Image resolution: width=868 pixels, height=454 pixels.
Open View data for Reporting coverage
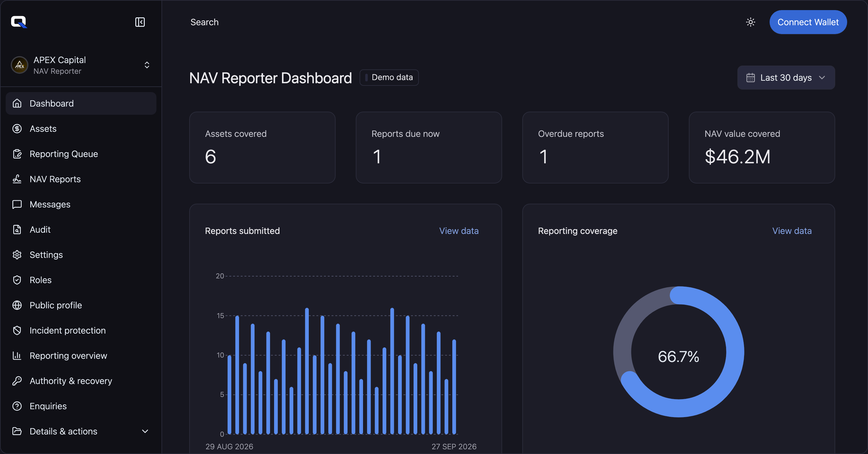792,231
